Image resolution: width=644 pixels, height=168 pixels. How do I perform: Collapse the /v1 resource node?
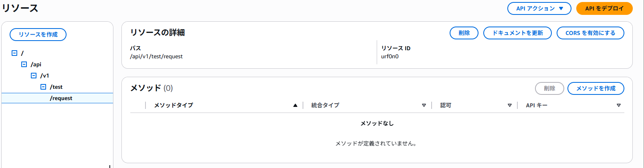34,76
